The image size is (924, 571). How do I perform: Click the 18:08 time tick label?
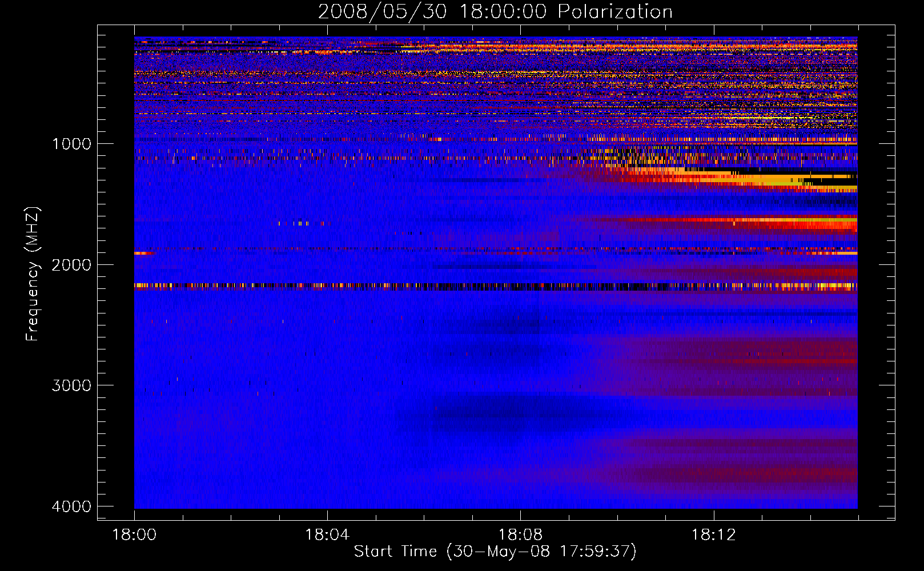pyautogui.click(x=520, y=535)
